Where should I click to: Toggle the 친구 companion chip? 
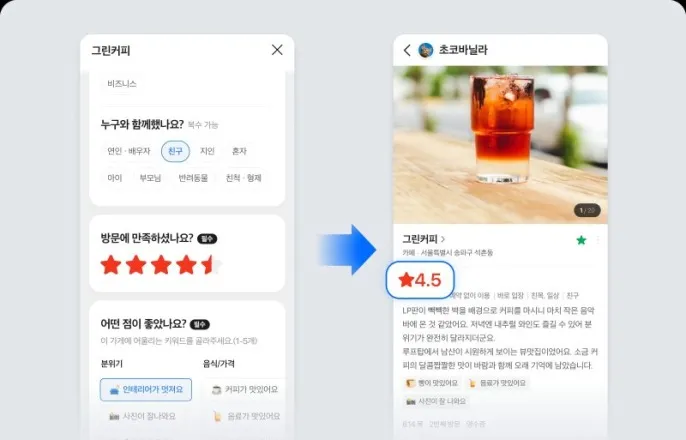tap(175, 151)
